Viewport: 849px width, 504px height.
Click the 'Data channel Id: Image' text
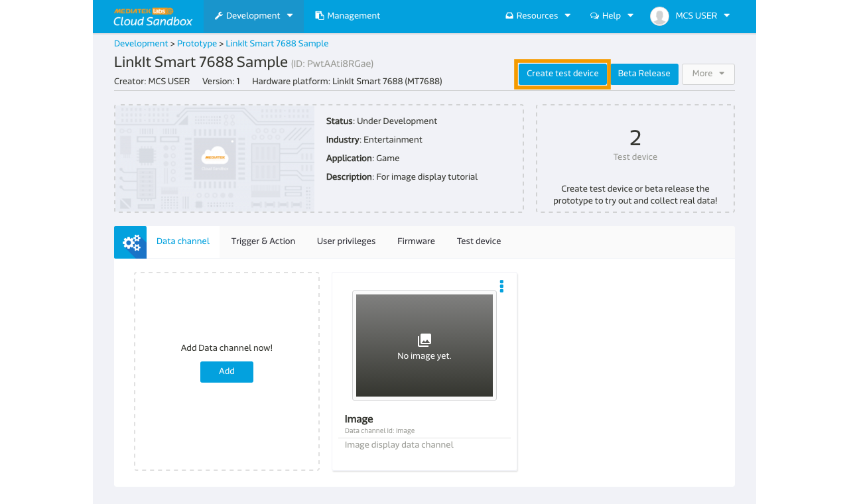[379, 431]
